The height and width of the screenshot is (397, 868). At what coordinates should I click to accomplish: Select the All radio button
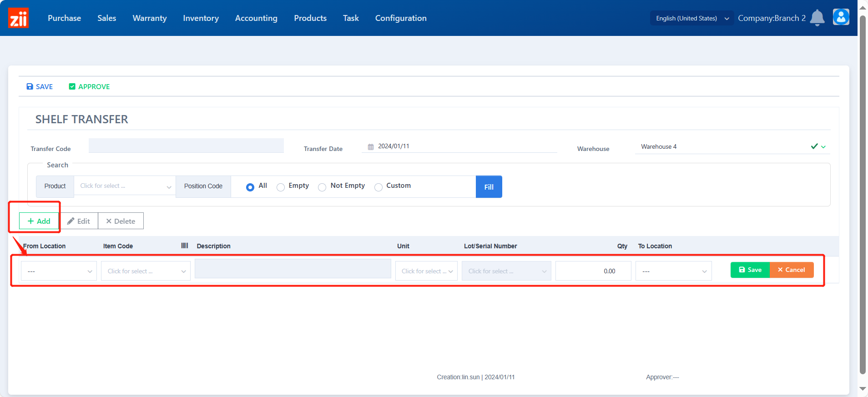[250, 187]
